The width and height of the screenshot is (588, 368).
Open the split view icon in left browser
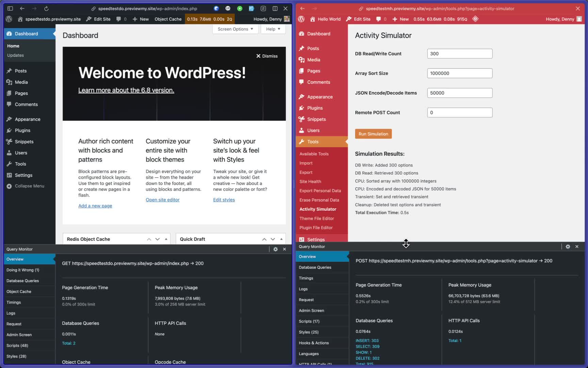pos(275,9)
